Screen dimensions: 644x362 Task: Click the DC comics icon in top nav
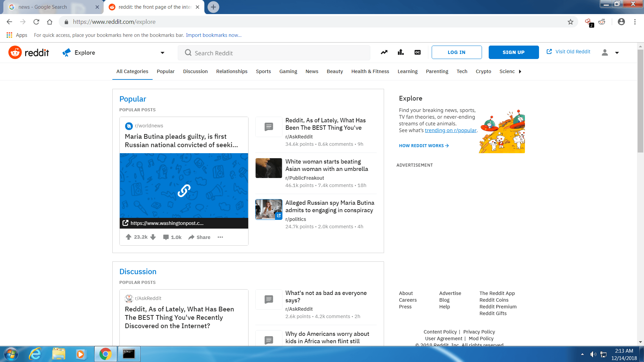click(x=417, y=52)
